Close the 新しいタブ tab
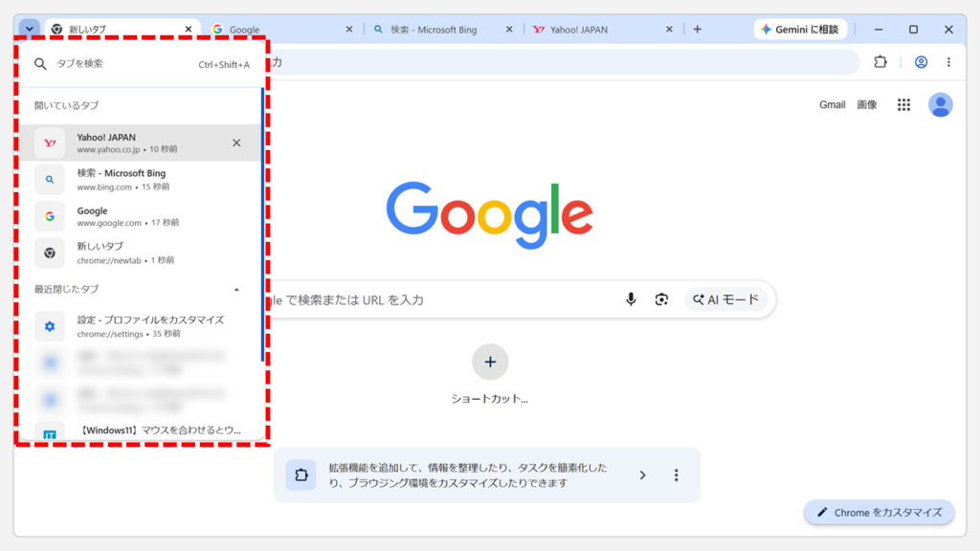Image resolution: width=980 pixels, height=551 pixels. pyautogui.click(x=189, y=30)
